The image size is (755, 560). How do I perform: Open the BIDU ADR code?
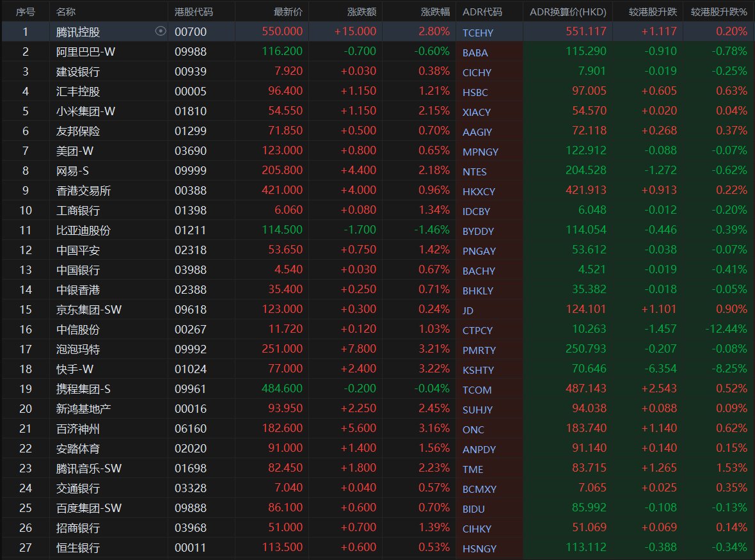[x=473, y=509]
